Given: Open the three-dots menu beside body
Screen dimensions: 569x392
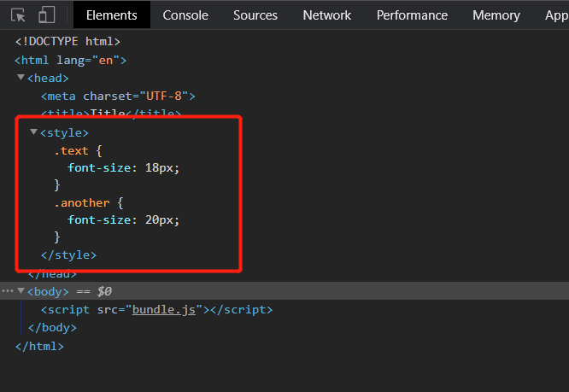Looking at the screenshot, I should click(x=8, y=291).
